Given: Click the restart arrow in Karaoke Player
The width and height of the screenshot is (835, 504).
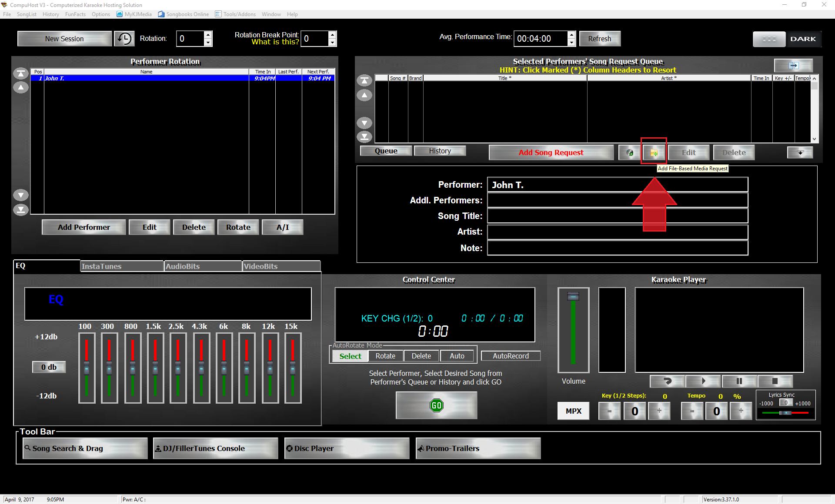Looking at the screenshot, I should pyautogui.click(x=668, y=381).
